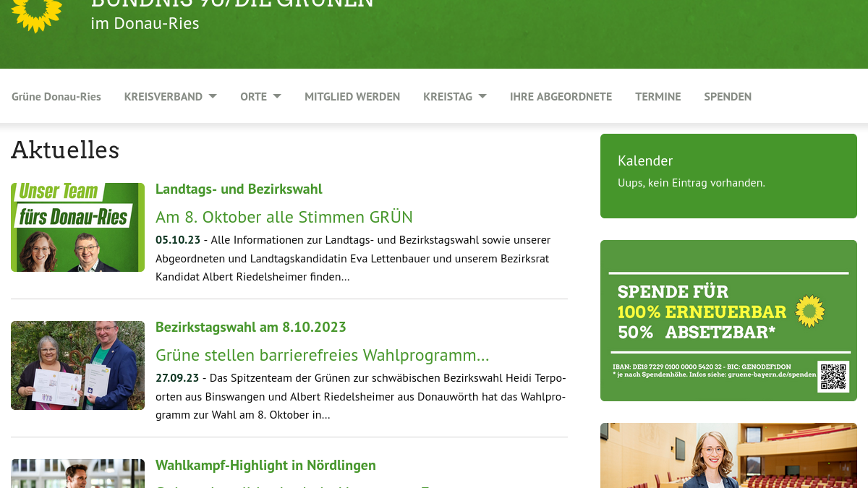Click the date '05.10.23' in first article
Image resolution: width=868 pixels, height=488 pixels.
click(x=177, y=239)
